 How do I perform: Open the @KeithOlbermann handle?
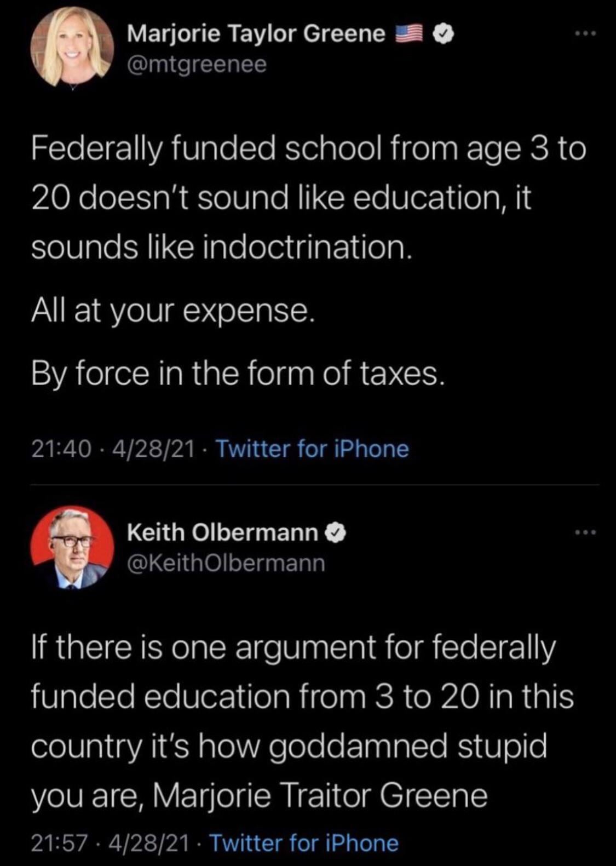point(226,563)
